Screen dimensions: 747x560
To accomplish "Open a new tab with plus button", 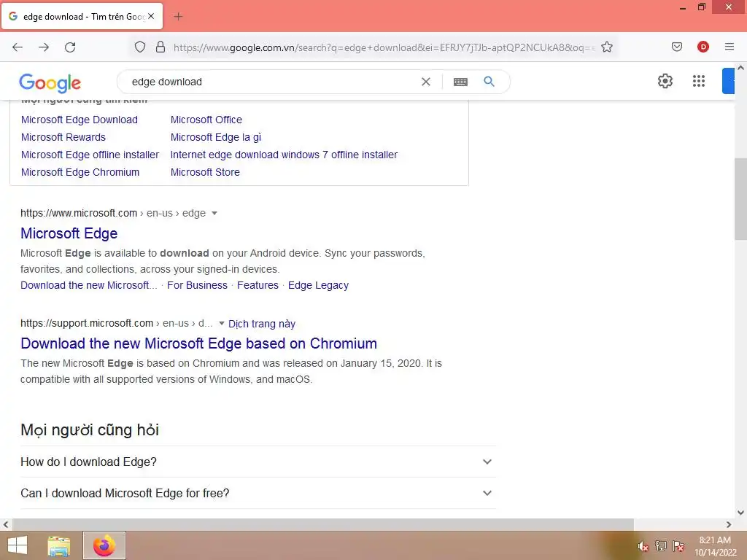I will [x=178, y=17].
